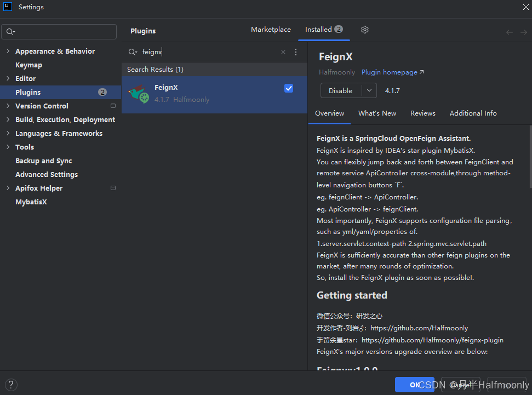This screenshot has width=532, height=395.
Task: Expand the Editor settings section
Action: tap(8, 78)
